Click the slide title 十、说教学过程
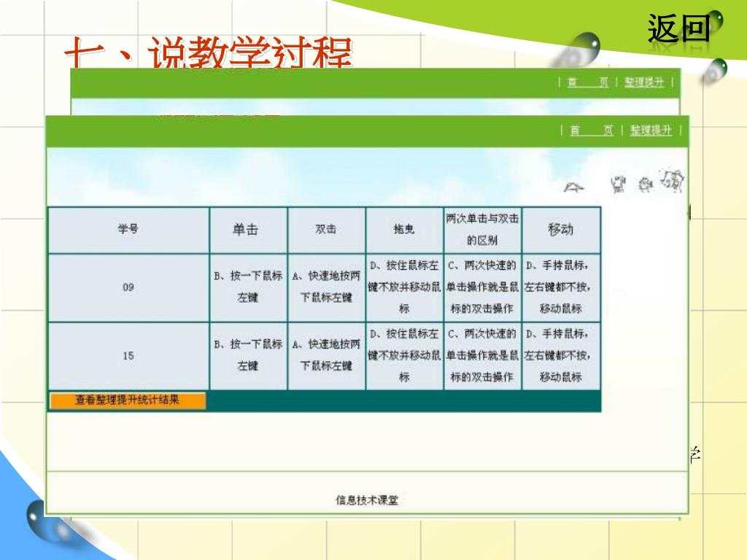Screen dimensions: 747x560 click(x=208, y=52)
